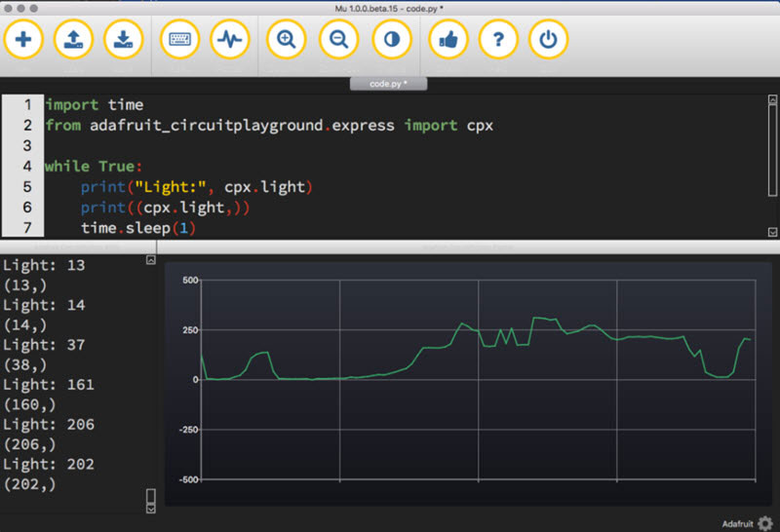
Task: Click scroll-up arrow in serial output pane
Action: (150, 260)
